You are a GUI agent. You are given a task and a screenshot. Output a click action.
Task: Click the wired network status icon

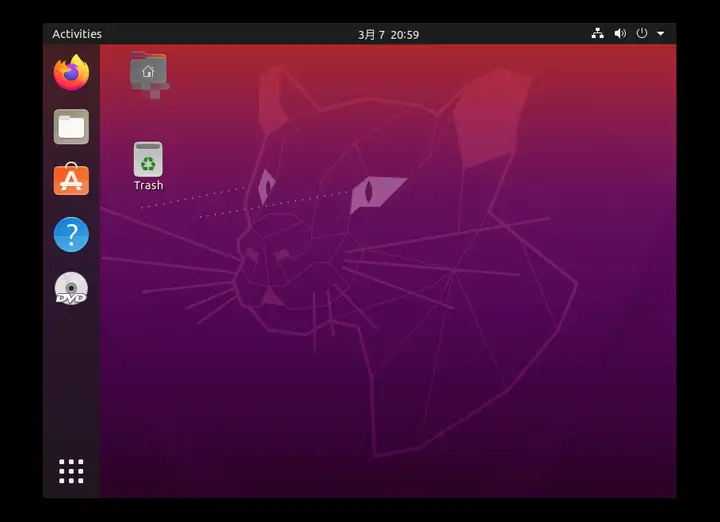[x=597, y=33]
